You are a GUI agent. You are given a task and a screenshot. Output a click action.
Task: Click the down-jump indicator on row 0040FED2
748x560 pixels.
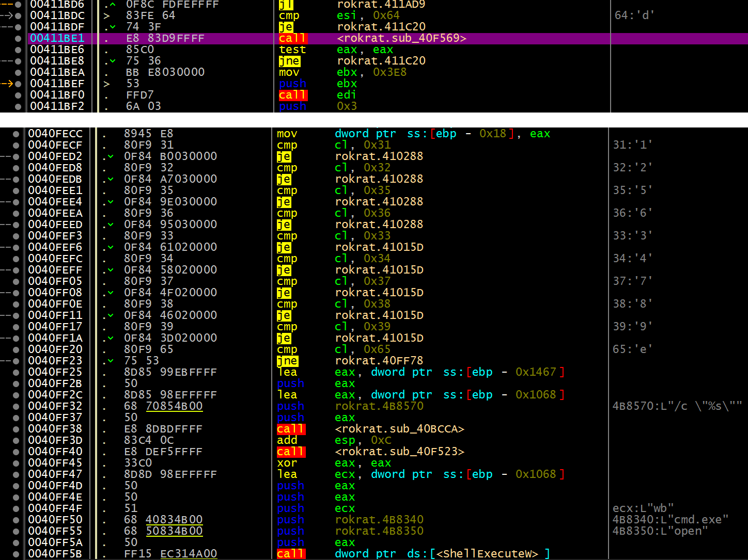point(110,156)
